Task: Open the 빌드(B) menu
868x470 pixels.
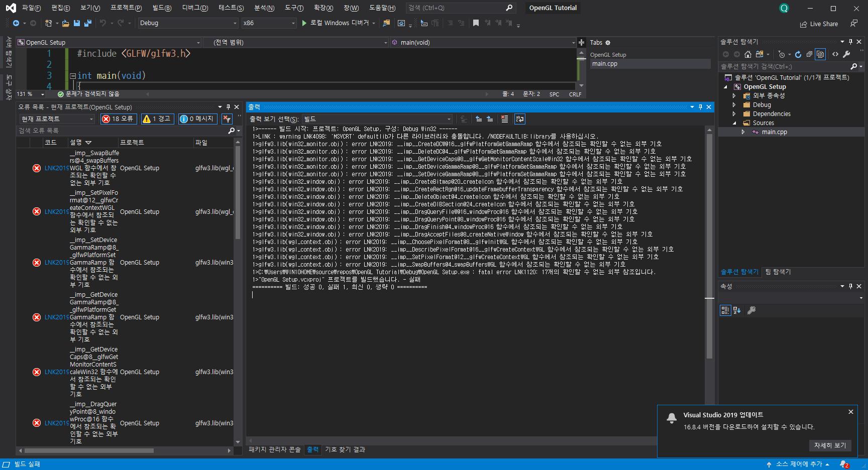Action: point(162,8)
